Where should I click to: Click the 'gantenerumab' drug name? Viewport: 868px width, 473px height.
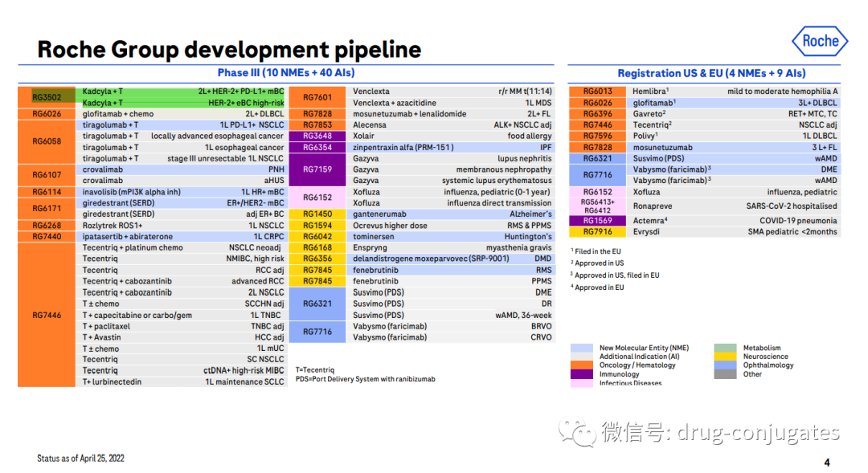coord(379,214)
